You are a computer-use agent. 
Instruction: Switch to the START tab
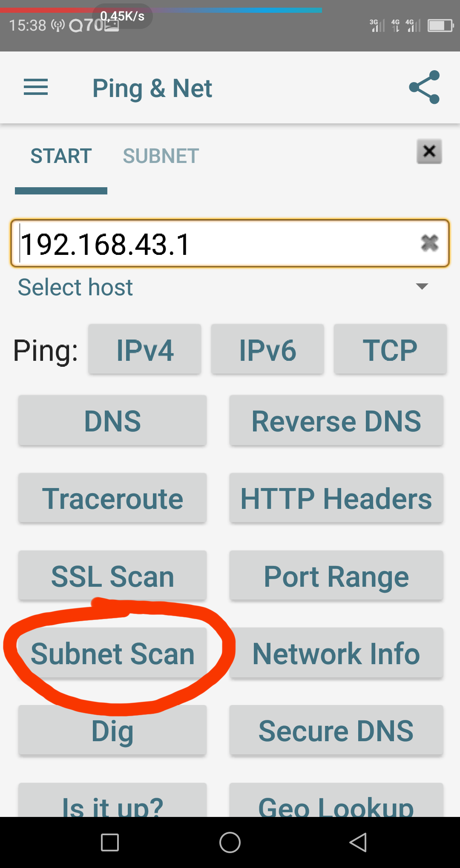tap(61, 156)
